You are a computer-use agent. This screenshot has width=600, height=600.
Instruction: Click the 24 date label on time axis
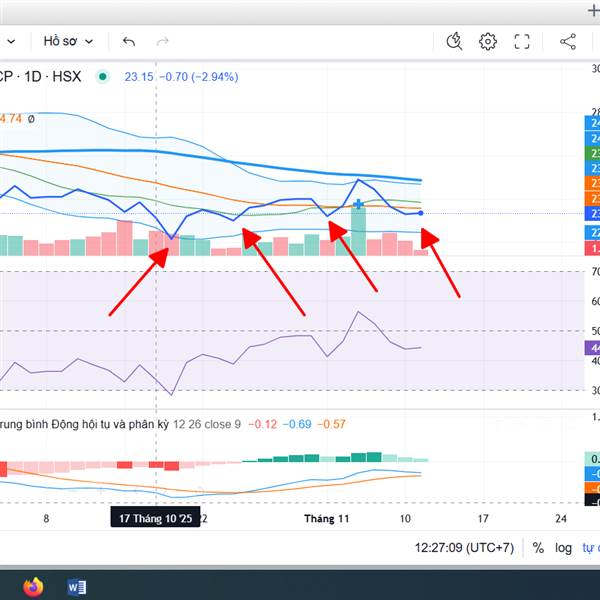561,519
